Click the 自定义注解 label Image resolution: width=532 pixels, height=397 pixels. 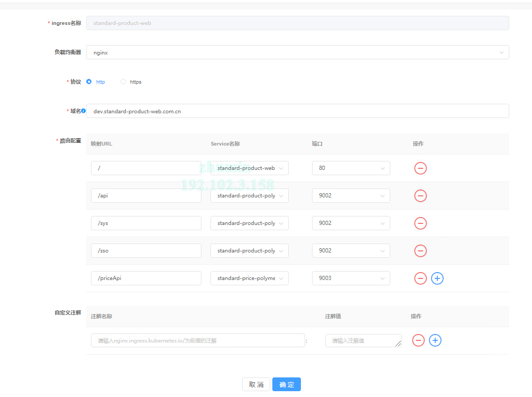point(68,312)
